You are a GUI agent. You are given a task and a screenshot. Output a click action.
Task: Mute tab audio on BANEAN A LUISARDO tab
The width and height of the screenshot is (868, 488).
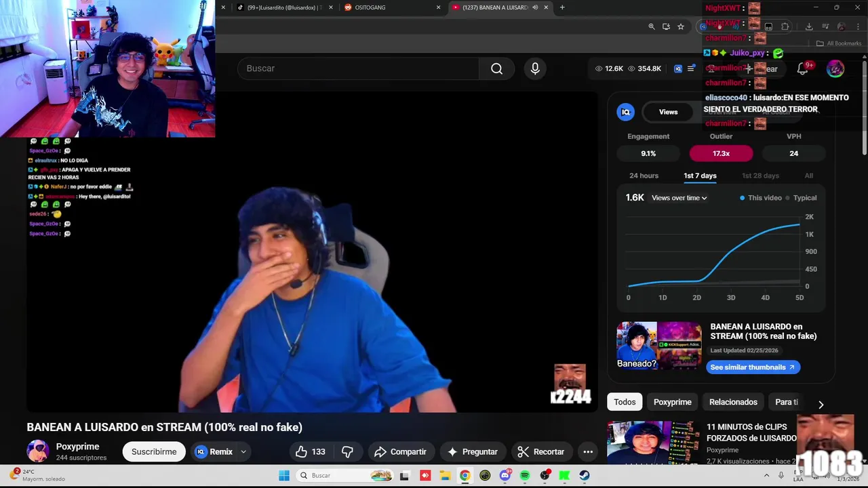tap(535, 7)
